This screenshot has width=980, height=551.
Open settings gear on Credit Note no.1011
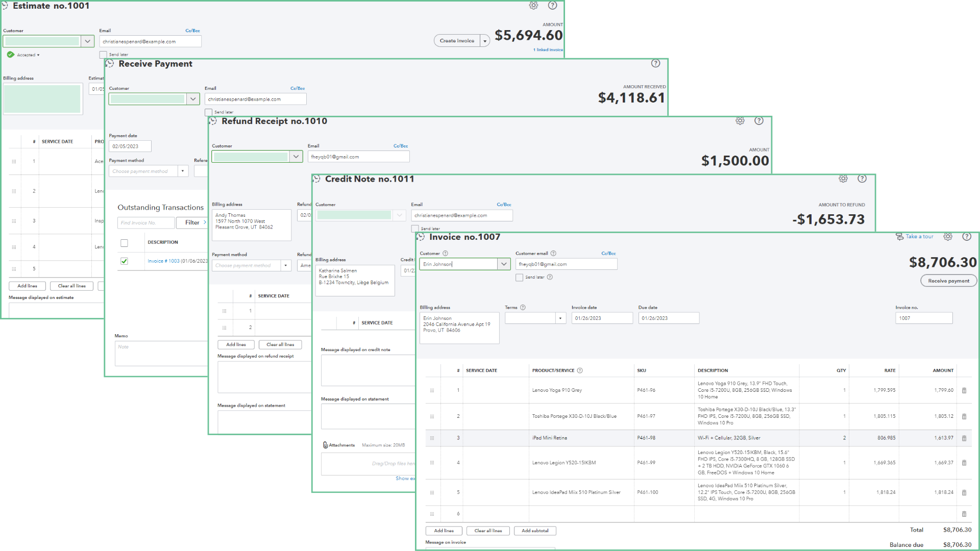843,179
